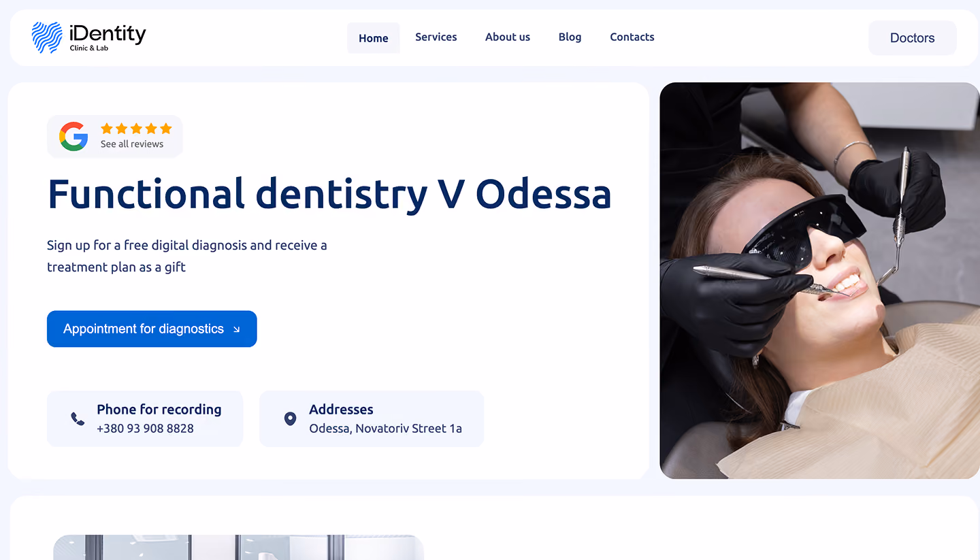Click the Functional dentistry V Odessa heading
This screenshot has width=980, height=560.
(329, 194)
